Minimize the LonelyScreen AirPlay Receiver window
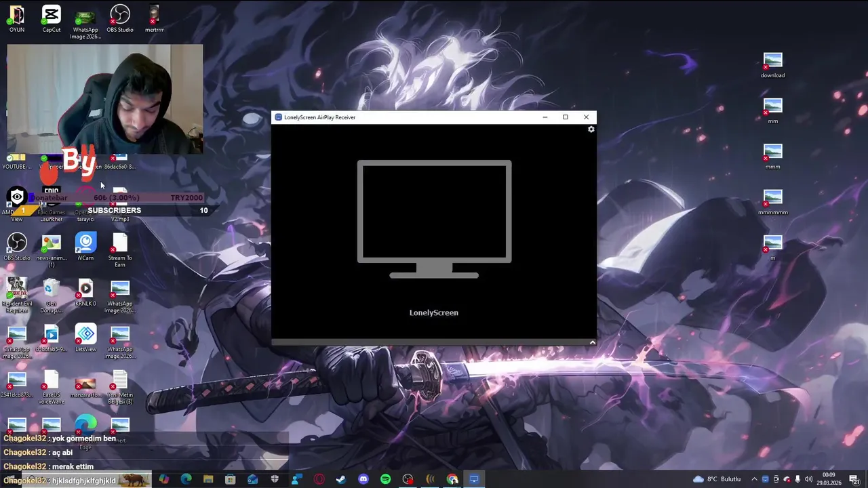 tap(545, 117)
